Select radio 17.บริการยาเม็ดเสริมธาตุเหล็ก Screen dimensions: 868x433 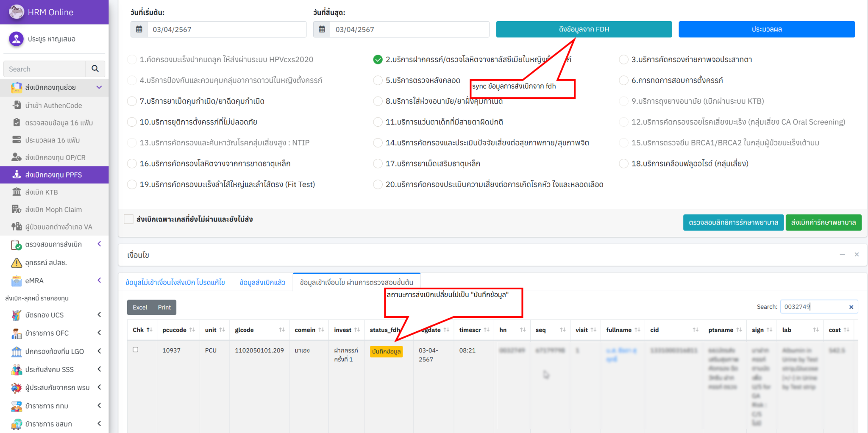tap(378, 164)
